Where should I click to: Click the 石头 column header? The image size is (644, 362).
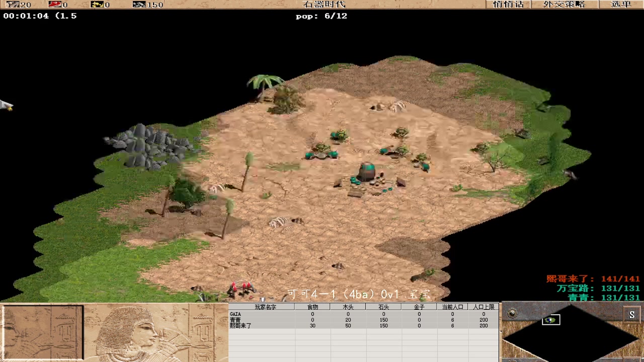pyautogui.click(x=383, y=307)
